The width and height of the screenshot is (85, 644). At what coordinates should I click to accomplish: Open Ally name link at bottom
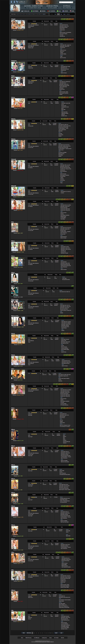(x=12, y=610)
